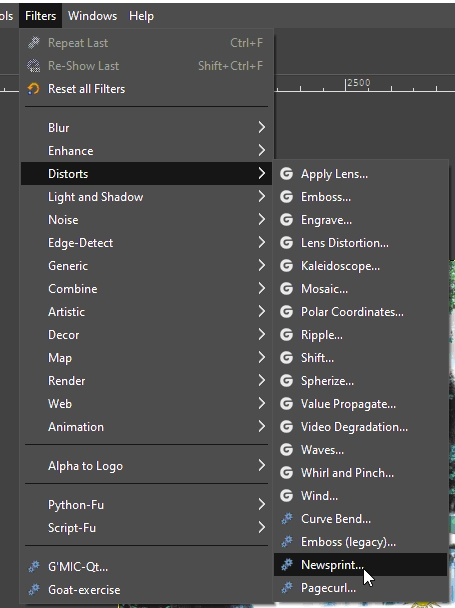Click the plugin icon beside G'MIC-Qt
455x608 pixels.
tap(34, 567)
